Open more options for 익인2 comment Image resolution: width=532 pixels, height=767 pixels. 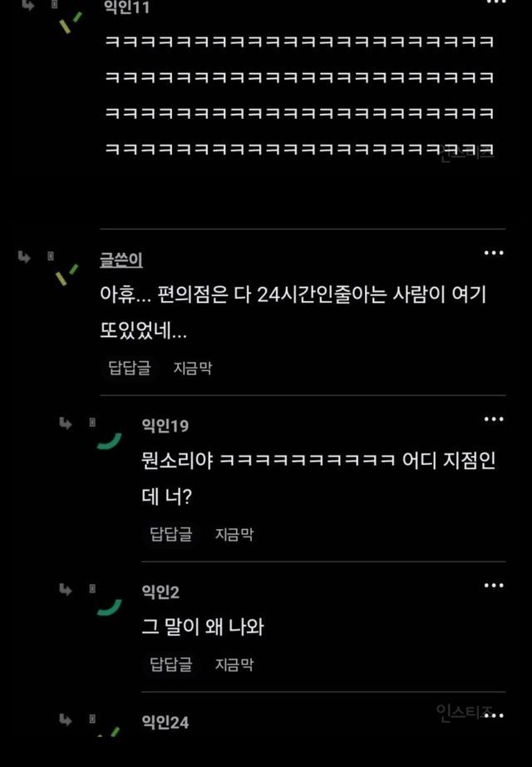494,586
